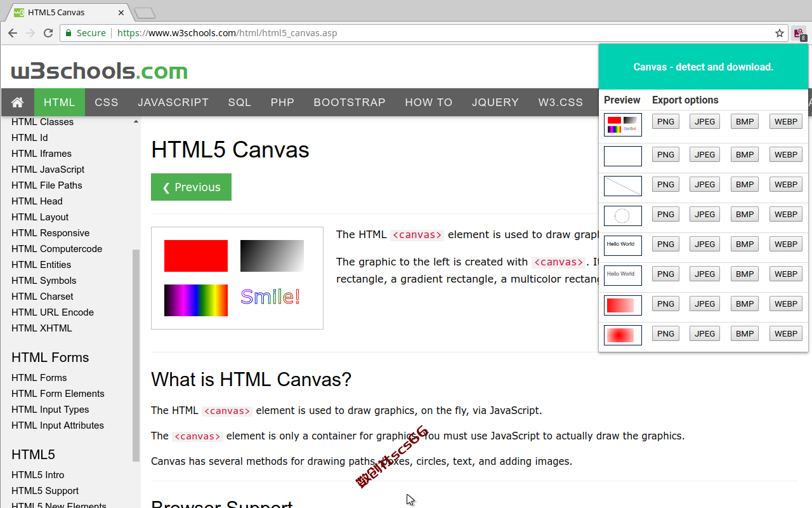Click the browser back arrow
The height and width of the screenshot is (508, 812).
[13, 33]
